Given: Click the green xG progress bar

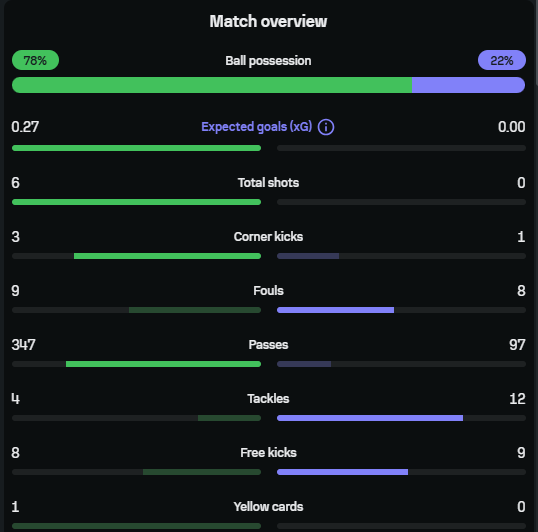Looking at the screenshot, I should [x=136, y=148].
